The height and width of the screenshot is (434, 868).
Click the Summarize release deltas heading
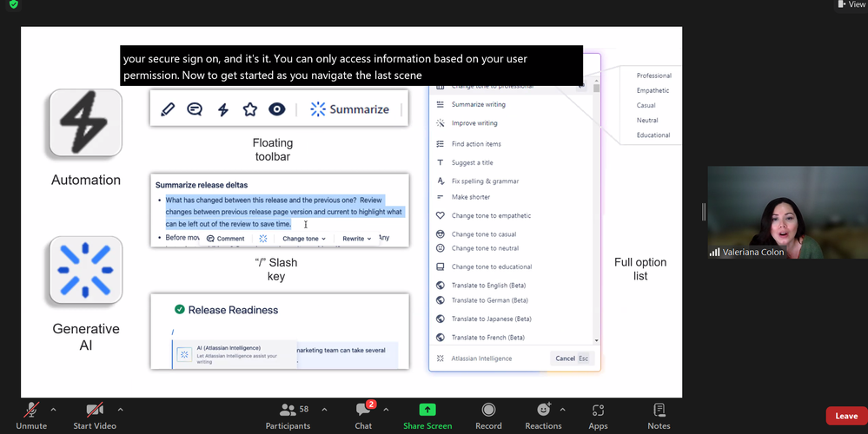pyautogui.click(x=202, y=185)
